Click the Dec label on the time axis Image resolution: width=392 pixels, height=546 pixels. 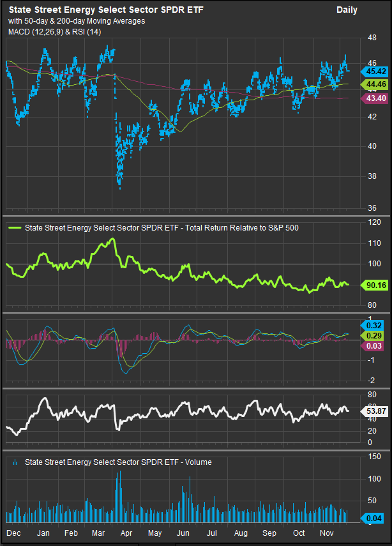click(x=13, y=532)
